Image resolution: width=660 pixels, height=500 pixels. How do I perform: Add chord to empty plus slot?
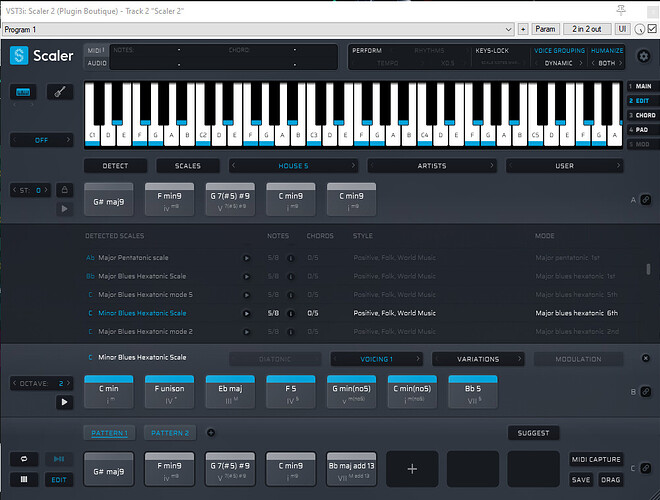(x=412, y=469)
